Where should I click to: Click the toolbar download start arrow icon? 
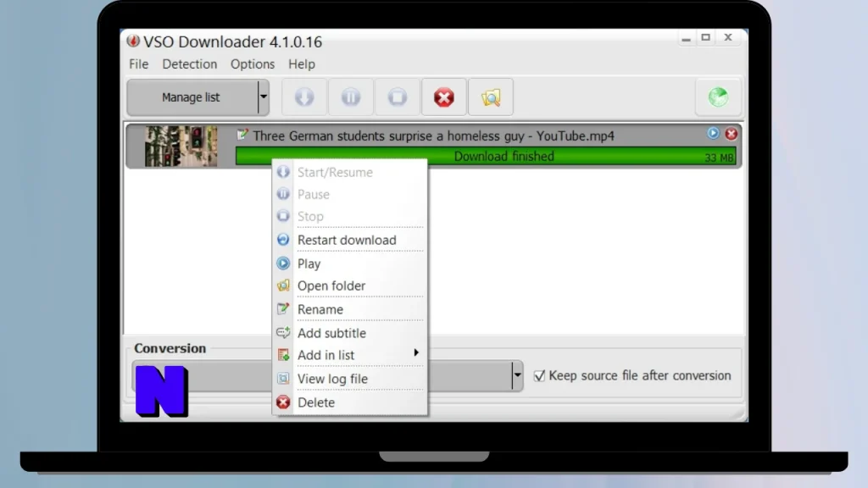coord(304,97)
